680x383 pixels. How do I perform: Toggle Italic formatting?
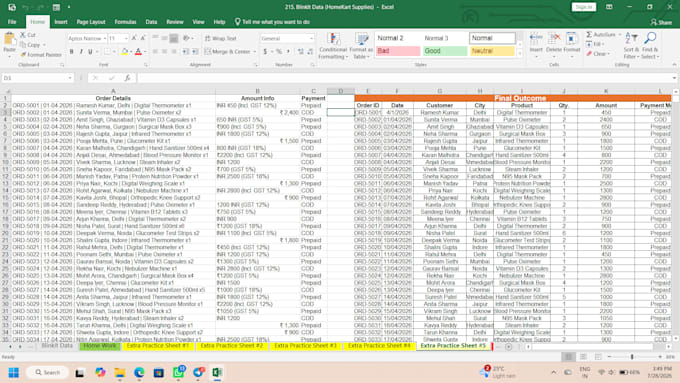(x=81, y=52)
